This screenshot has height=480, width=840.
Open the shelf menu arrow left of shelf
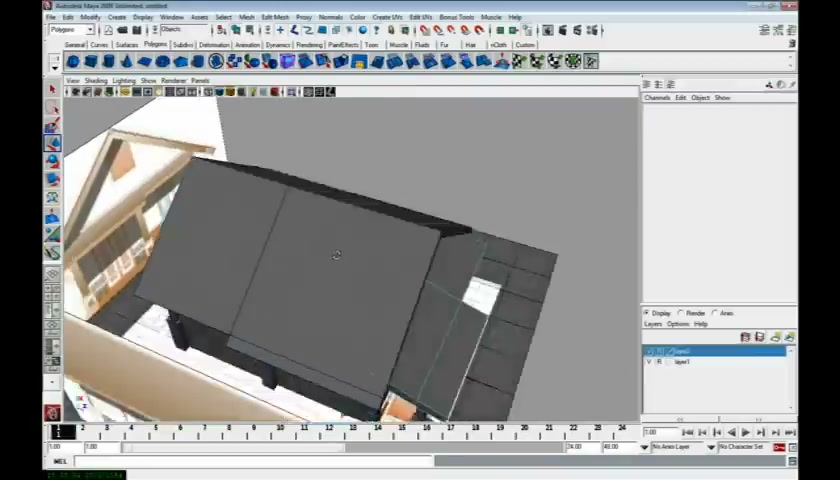(55, 68)
